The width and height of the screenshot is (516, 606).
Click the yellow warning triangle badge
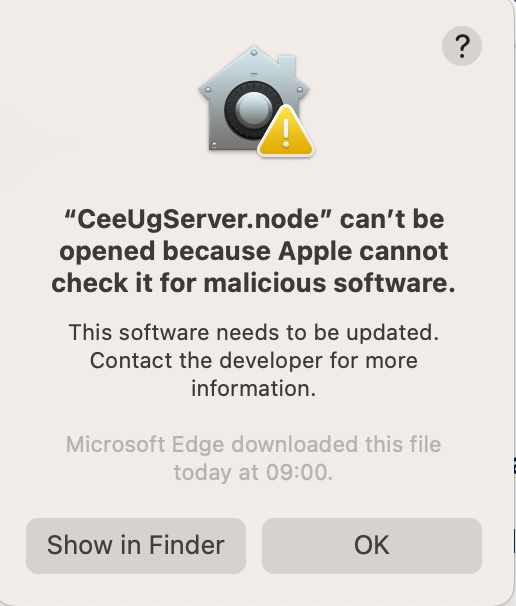tap(286, 131)
